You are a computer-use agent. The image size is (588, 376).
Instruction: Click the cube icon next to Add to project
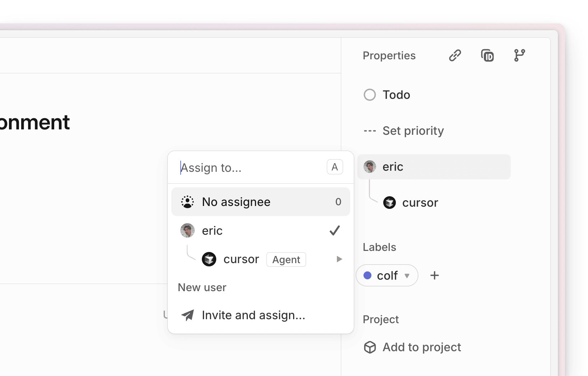[x=369, y=347]
